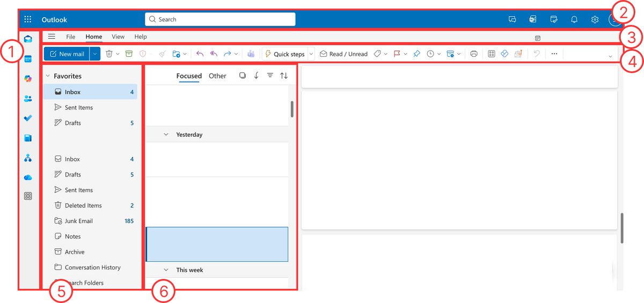The image size is (644, 303).
Task: Open the message list Filter icon
Action: [270, 76]
